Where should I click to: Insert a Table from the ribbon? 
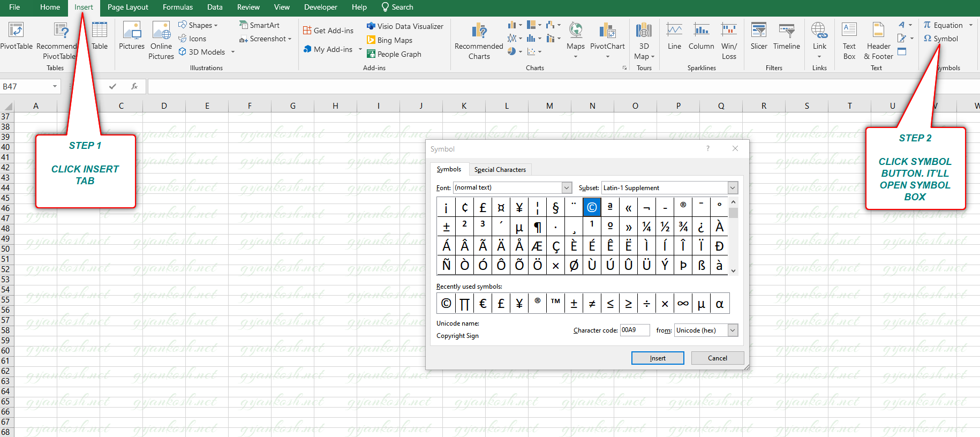[x=100, y=36]
